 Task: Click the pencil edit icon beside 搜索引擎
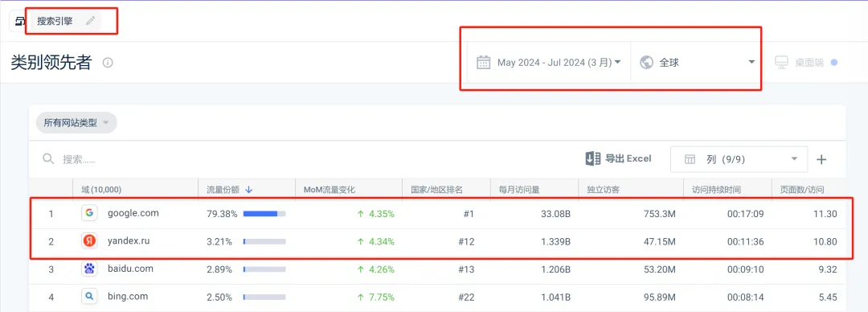[91, 21]
